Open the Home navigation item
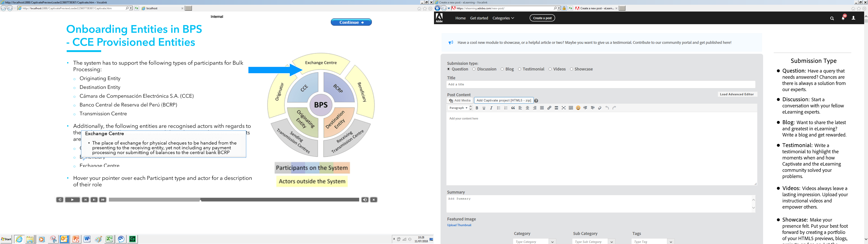 pyautogui.click(x=460, y=18)
